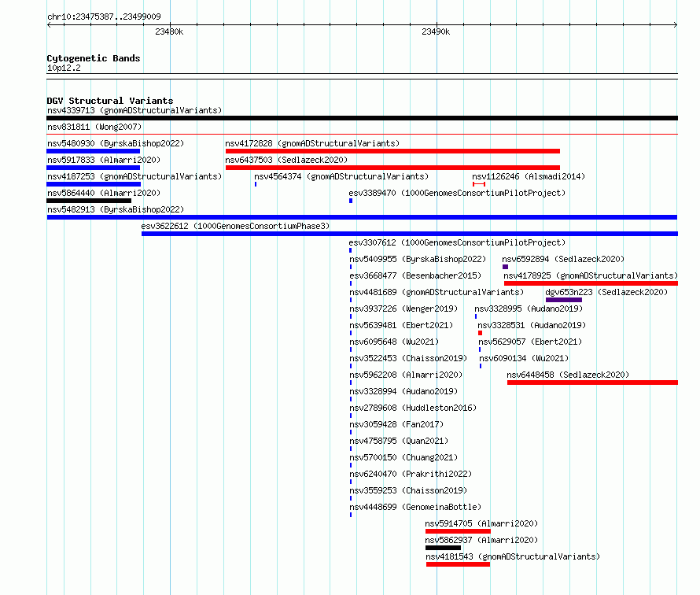The height and width of the screenshot is (595, 700).
Task: Select nsv3522453 (Chaisson2019) label
Action: [x=408, y=358]
